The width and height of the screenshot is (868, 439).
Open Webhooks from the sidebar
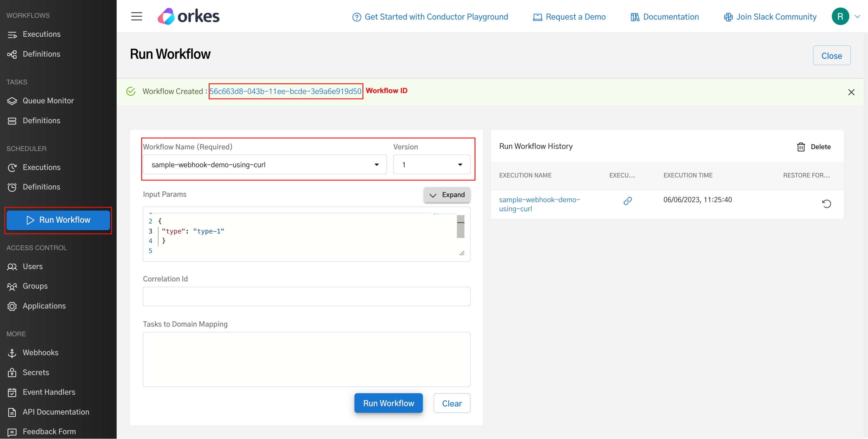click(x=40, y=353)
